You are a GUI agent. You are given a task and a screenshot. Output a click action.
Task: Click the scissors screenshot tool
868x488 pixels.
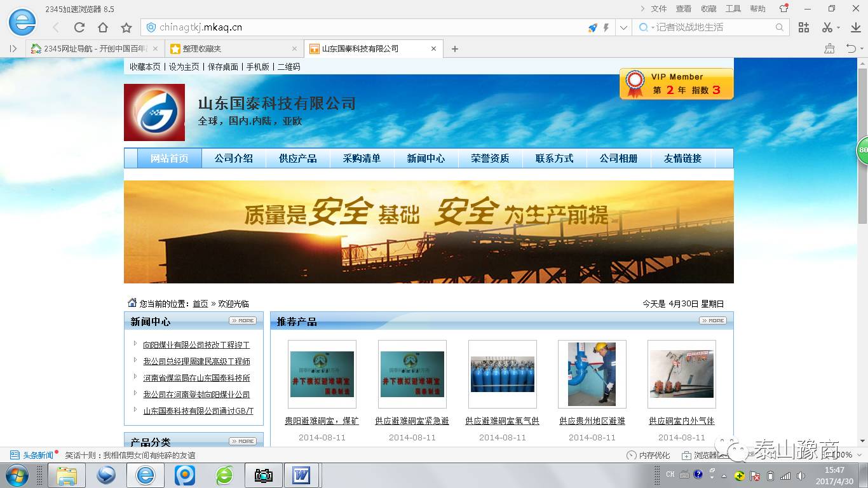click(827, 27)
